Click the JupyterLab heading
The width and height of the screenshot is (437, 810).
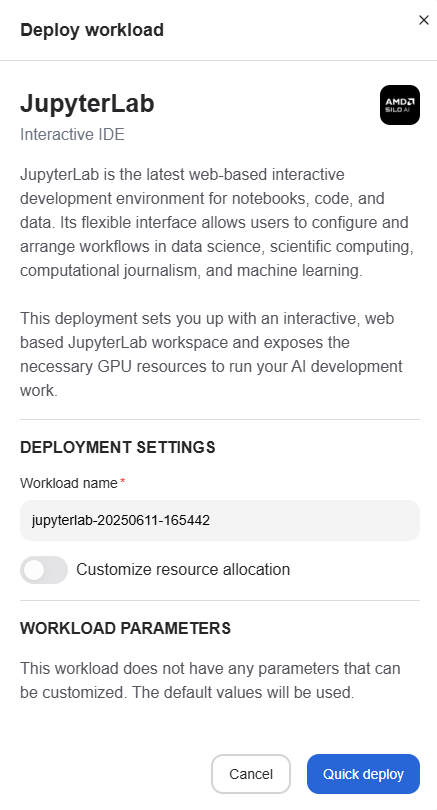tap(87, 103)
